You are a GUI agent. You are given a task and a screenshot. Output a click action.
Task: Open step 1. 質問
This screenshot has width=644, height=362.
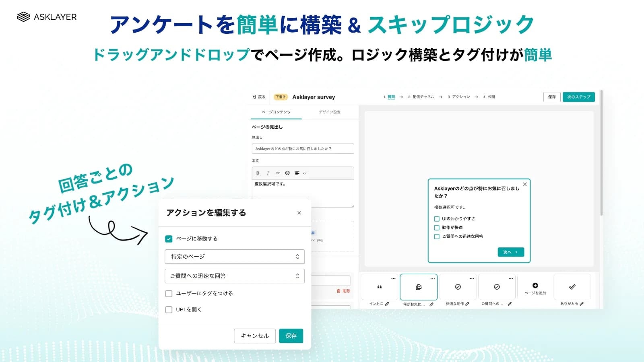[x=389, y=97]
